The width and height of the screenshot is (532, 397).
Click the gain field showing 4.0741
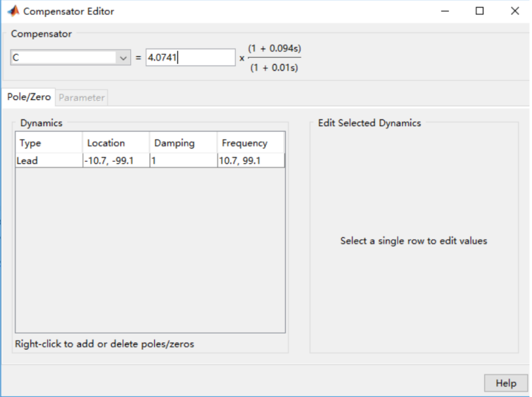tap(190, 58)
